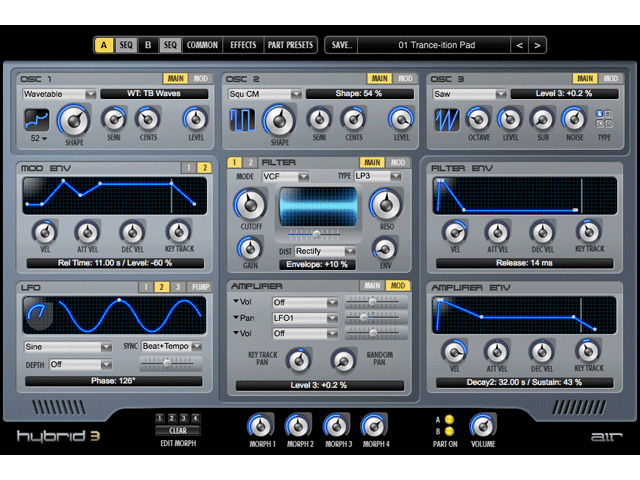
Task: Click the SAVE.. button
Action: pyautogui.click(x=341, y=45)
